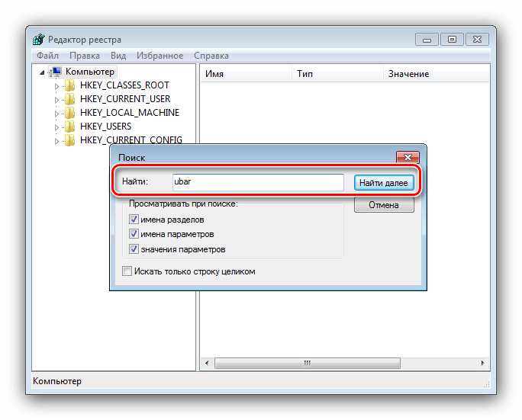
Task: Collapse the Компьютер tree node
Action: (x=42, y=72)
